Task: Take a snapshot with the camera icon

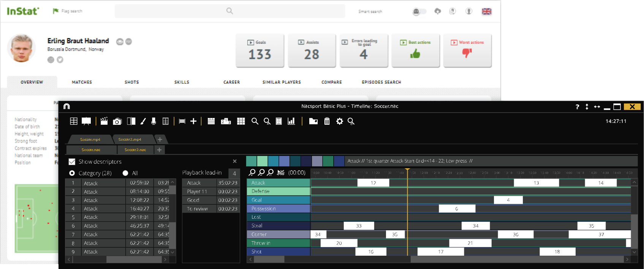Action: point(117,121)
